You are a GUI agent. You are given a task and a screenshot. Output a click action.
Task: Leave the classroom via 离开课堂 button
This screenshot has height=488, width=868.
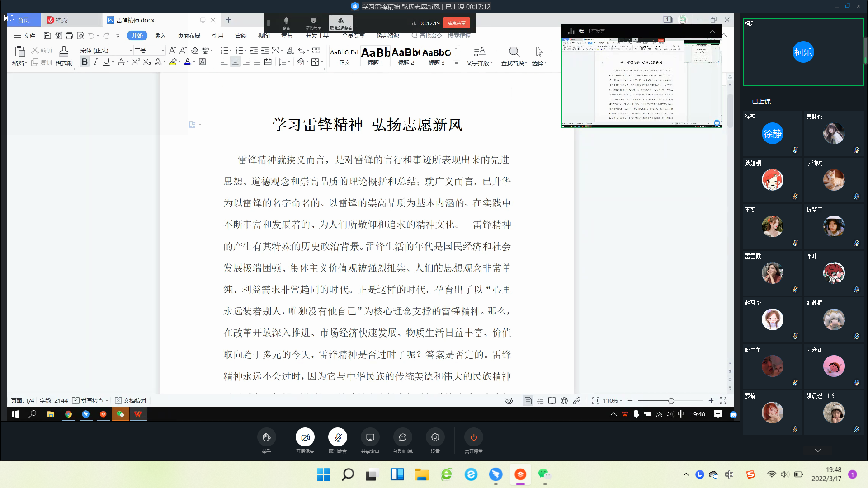click(x=473, y=437)
